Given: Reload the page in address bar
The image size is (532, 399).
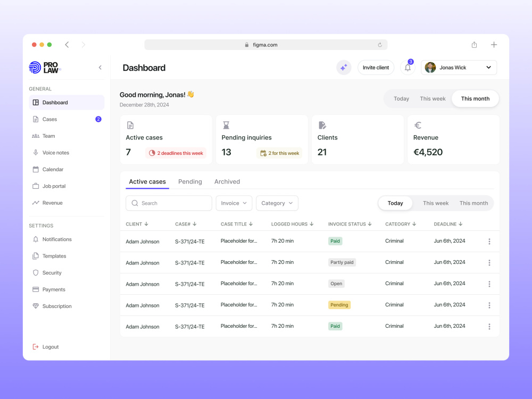Looking at the screenshot, I should [x=380, y=45].
